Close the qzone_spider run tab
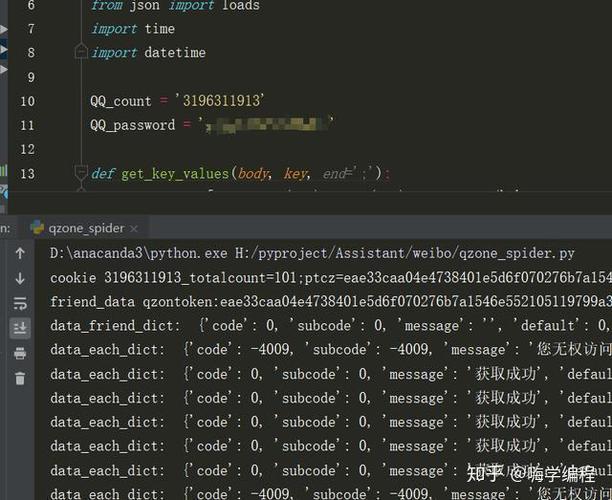The height and width of the screenshot is (500, 612). (x=134, y=229)
